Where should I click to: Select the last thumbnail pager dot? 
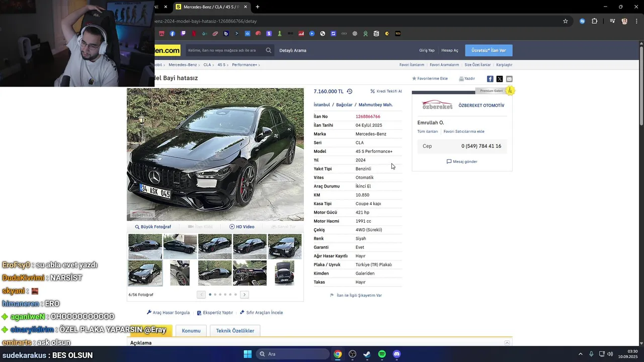235,295
